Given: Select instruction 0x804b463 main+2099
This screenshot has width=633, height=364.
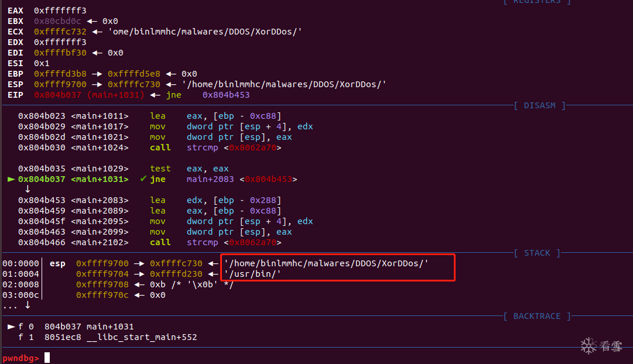Looking at the screenshot, I should point(155,232).
